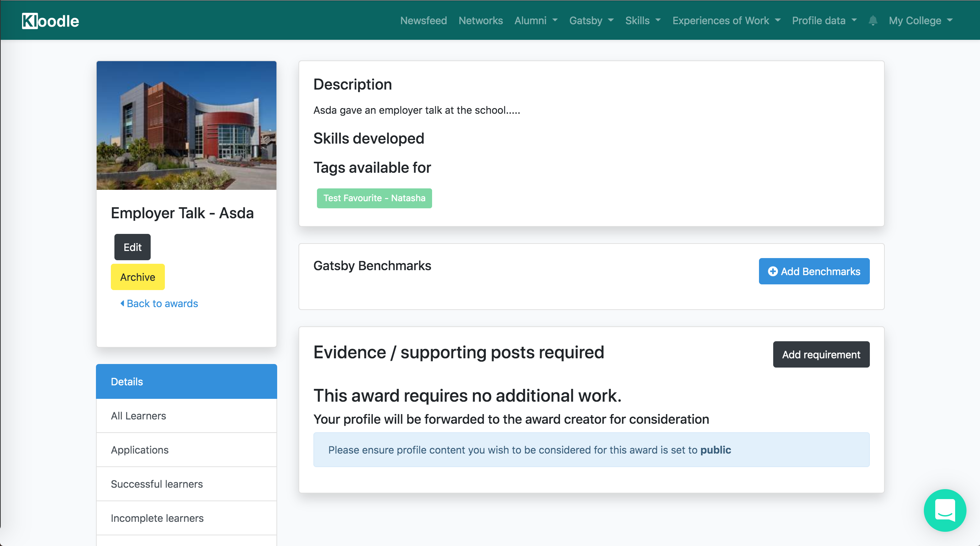Expand the Skills dropdown menu
This screenshot has width=980, height=546.
point(643,21)
